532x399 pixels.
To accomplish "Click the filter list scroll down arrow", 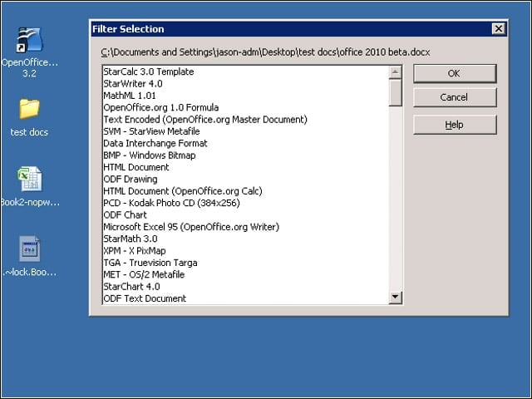I will pos(396,297).
